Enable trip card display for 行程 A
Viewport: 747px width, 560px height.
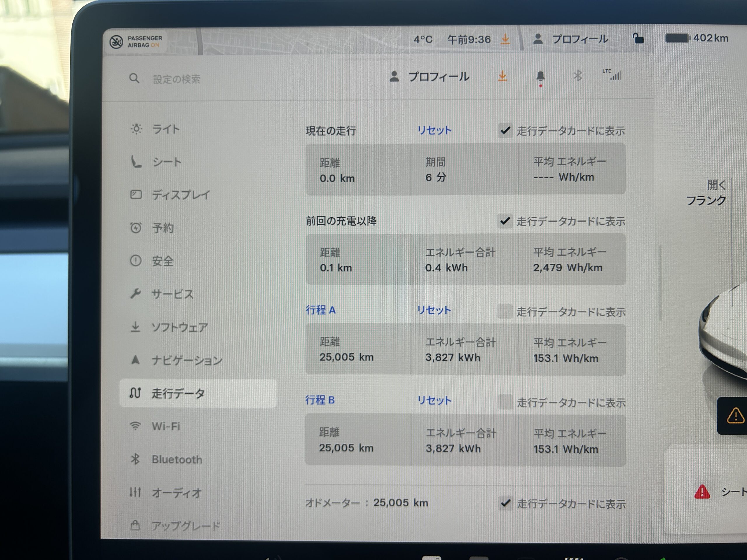[505, 311]
